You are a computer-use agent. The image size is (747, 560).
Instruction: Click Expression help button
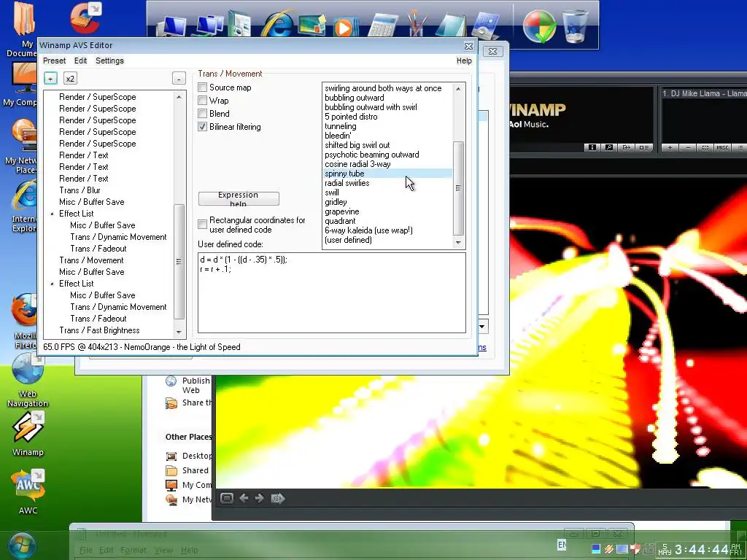tap(239, 198)
